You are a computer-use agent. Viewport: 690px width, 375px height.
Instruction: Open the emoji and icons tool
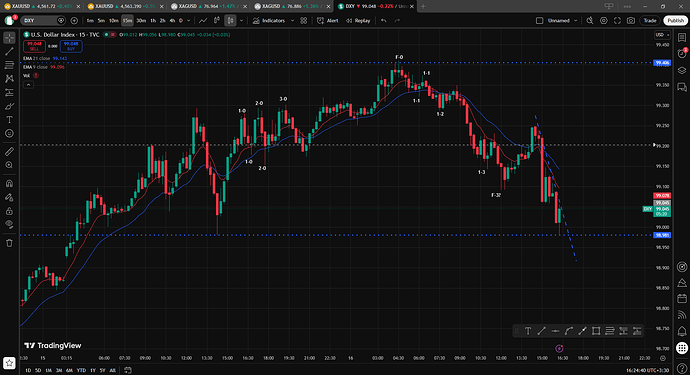pos(9,133)
